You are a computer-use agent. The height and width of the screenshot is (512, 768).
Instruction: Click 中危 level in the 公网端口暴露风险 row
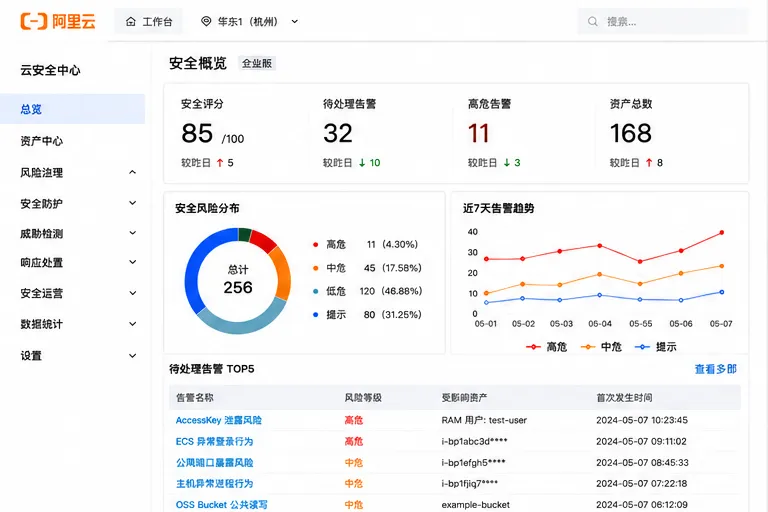click(x=354, y=463)
